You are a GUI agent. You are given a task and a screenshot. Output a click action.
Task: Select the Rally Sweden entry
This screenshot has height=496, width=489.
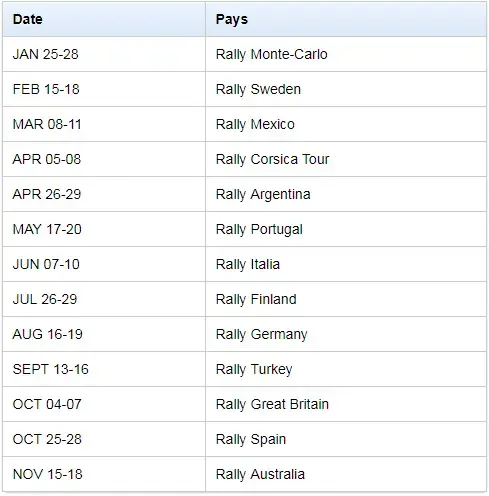(346, 89)
